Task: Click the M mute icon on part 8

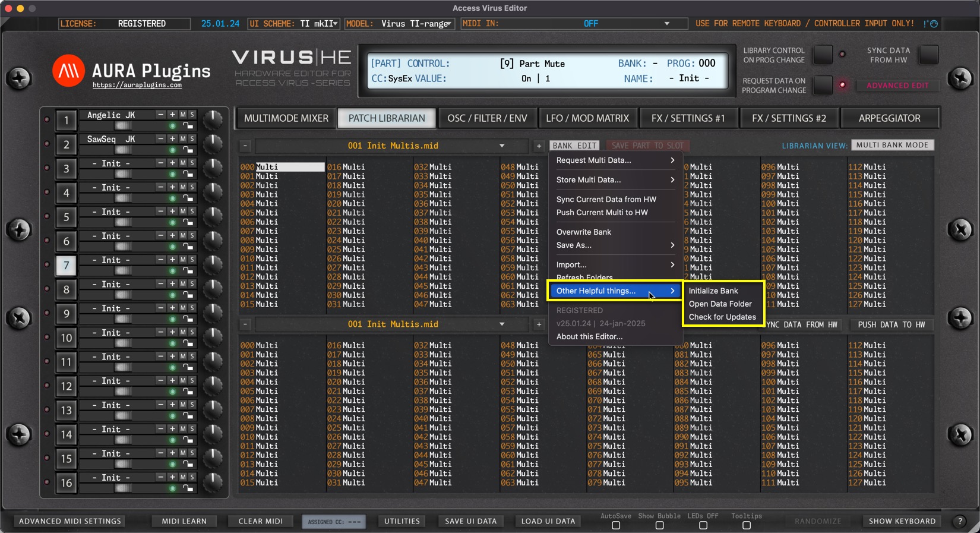Action: [183, 284]
